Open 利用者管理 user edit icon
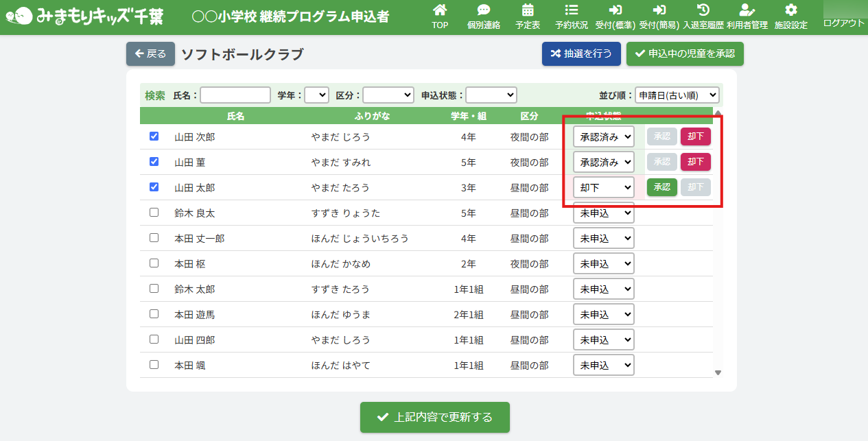The image size is (868, 441). point(747,10)
